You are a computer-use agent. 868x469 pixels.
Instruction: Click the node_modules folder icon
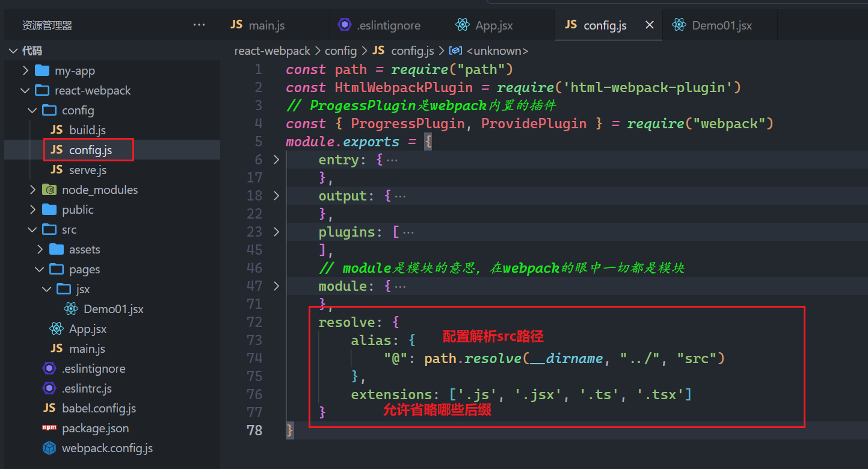pos(49,190)
